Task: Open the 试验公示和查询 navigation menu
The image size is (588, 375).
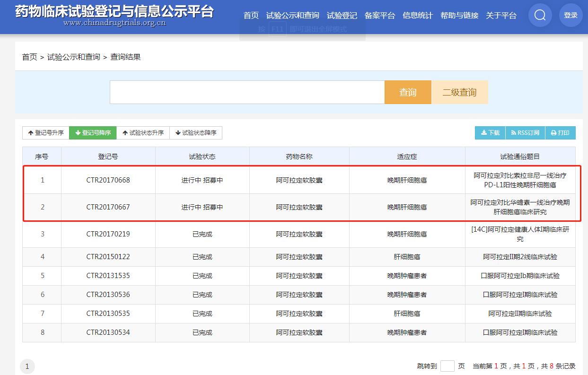Action: point(292,16)
